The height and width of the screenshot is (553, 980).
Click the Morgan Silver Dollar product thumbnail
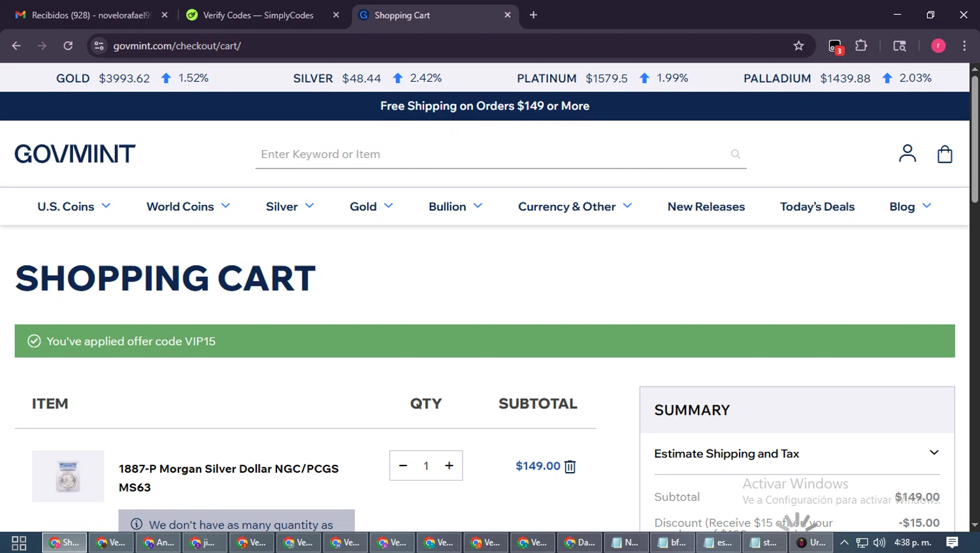coord(68,476)
